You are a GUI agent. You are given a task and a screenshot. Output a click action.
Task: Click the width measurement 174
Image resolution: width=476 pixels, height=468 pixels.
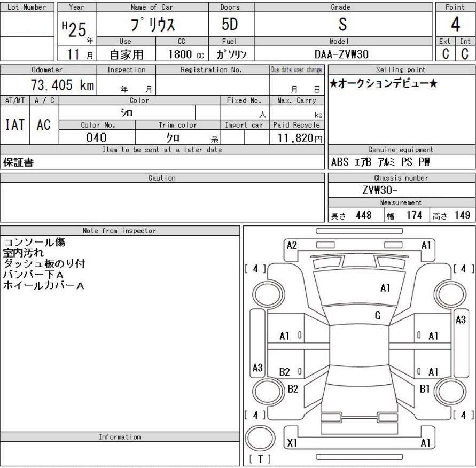414,215
